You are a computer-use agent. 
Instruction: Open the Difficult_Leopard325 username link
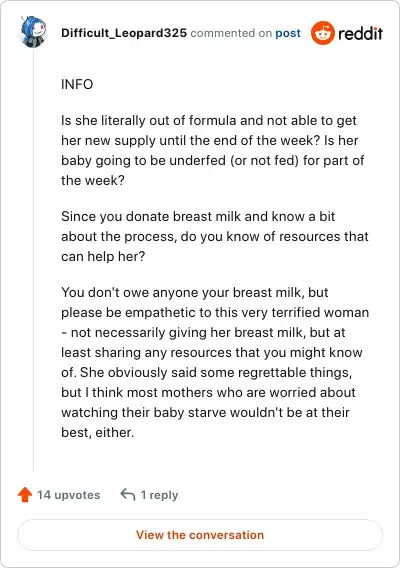[124, 33]
